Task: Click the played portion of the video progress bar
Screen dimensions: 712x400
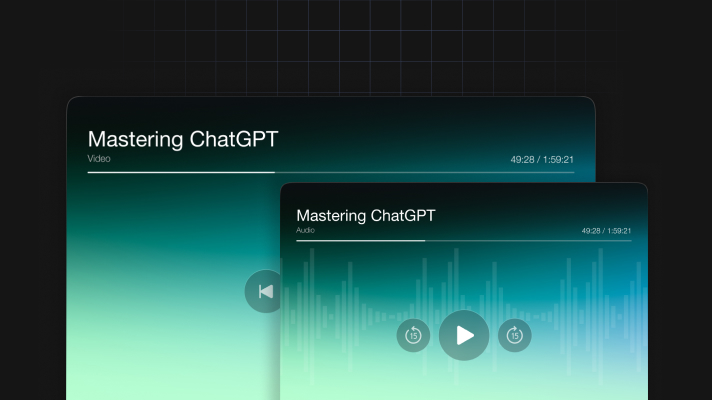Action: (x=180, y=172)
